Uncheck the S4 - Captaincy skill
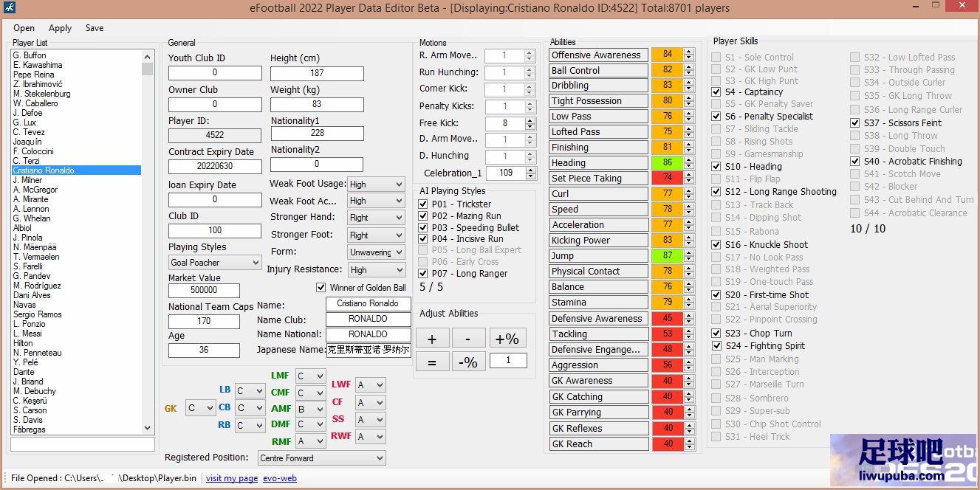Screen dimensions: 980x490 pos(716,92)
